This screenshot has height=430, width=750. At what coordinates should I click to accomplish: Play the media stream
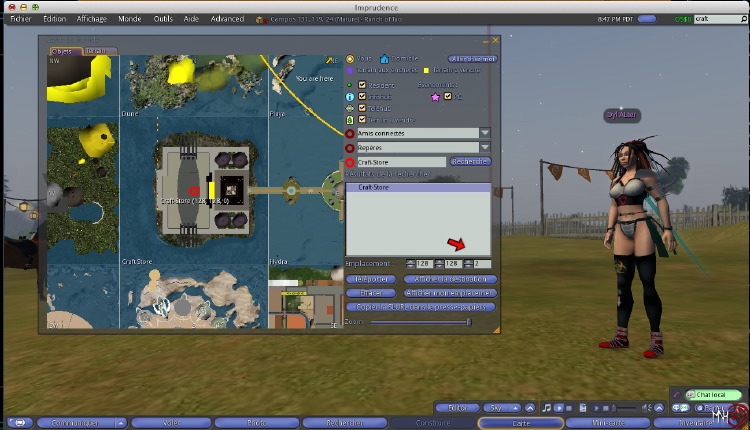pyautogui.click(x=596, y=408)
